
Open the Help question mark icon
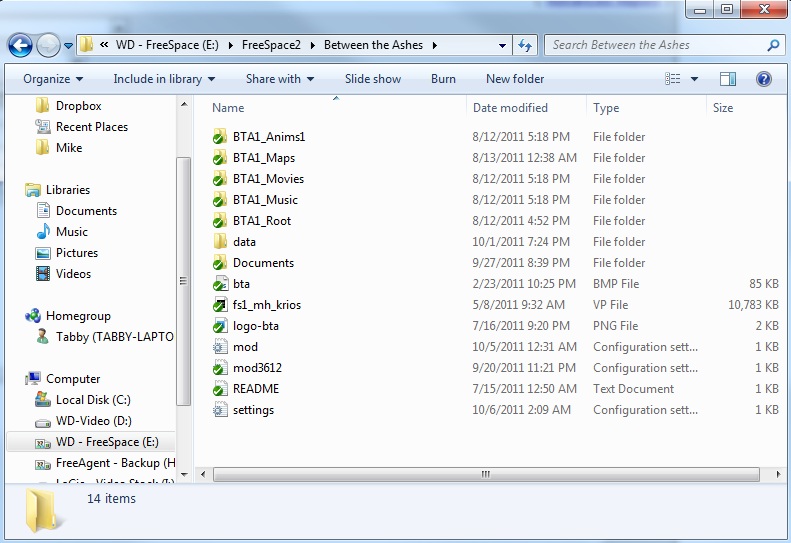764,79
